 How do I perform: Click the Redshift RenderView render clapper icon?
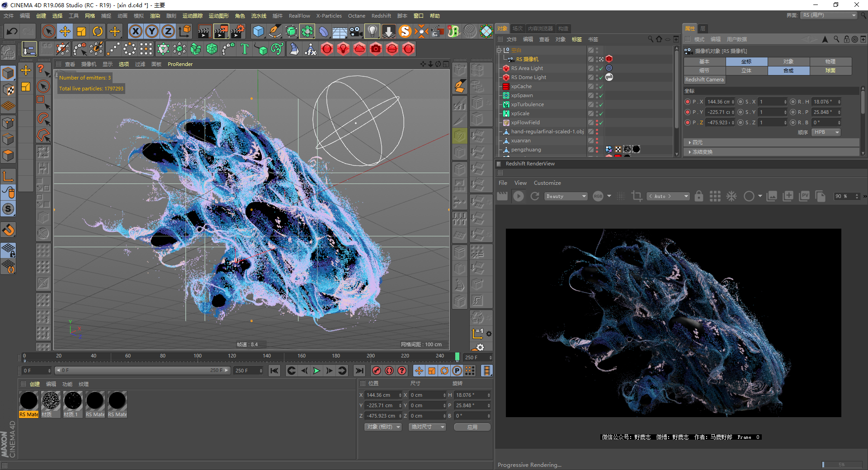pyautogui.click(x=502, y=196)
